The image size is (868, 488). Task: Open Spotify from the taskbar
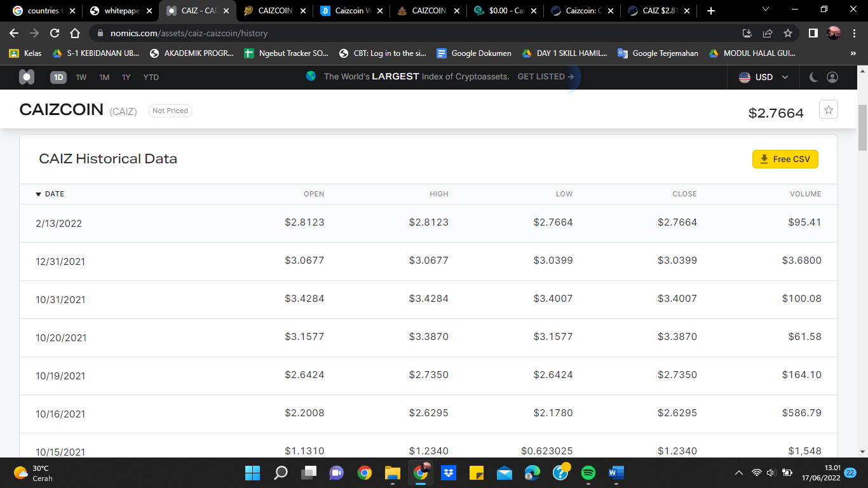(x=588, y=473)
